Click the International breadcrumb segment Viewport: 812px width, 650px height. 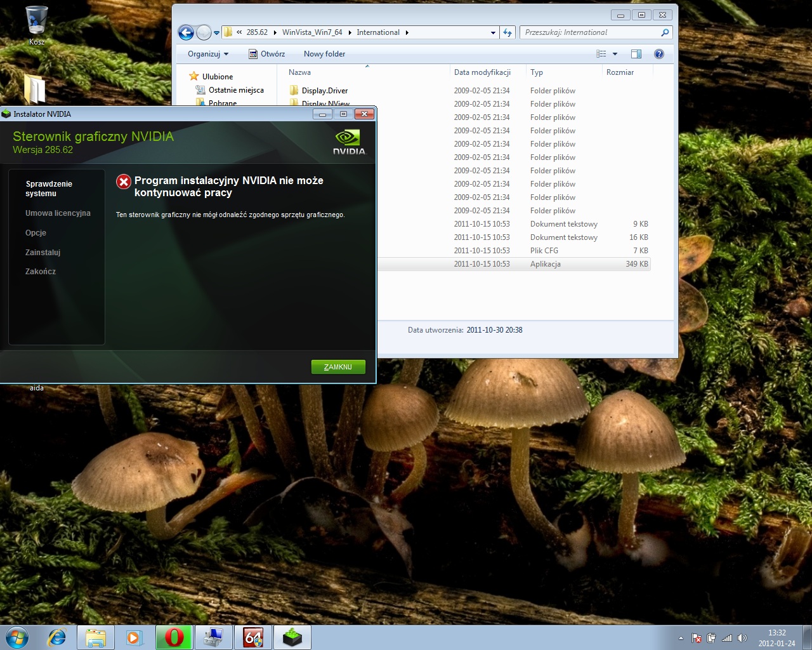(x=378, y=32)
